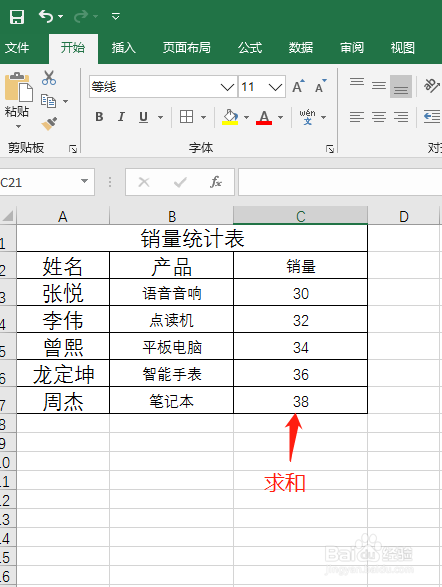The height and width of the screenshot is (587, 442).
Task: Open the phonetic guide dropdown arrow
Action: point(324,117)
